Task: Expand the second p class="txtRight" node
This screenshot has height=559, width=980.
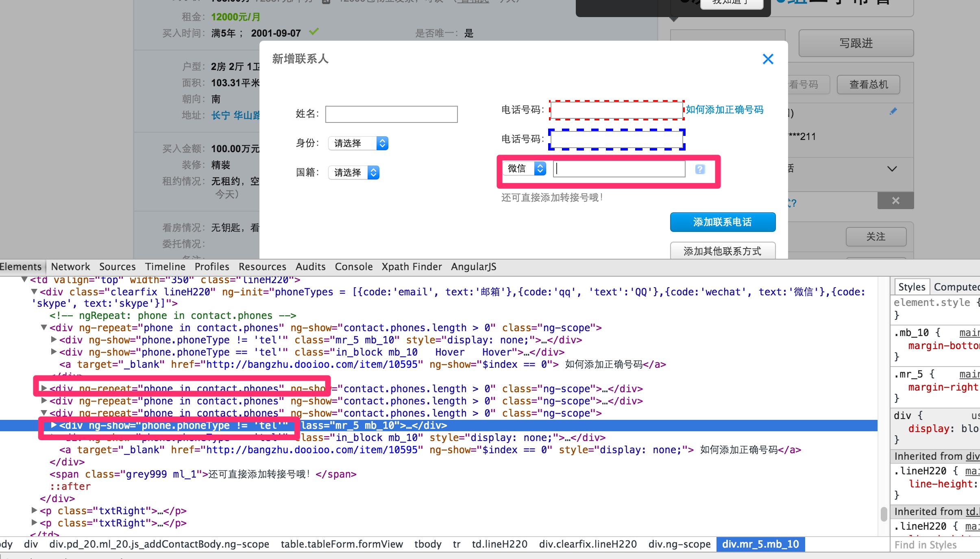Action: (34, 523)
